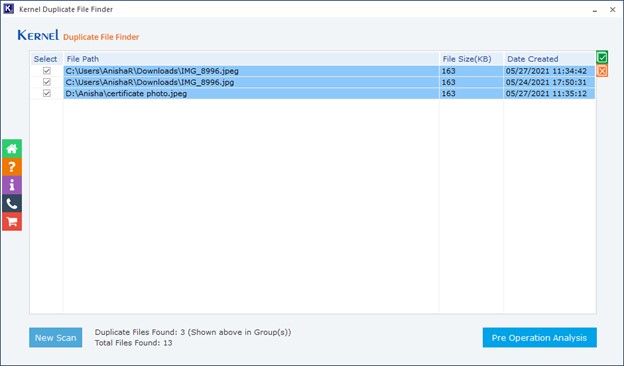Start a New Scan
The image size is (624, 366).
[56, 337]
